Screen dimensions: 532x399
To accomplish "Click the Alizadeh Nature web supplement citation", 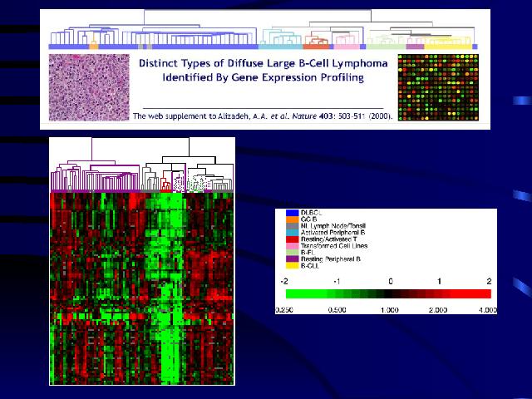I will click(x=263, y=116).
